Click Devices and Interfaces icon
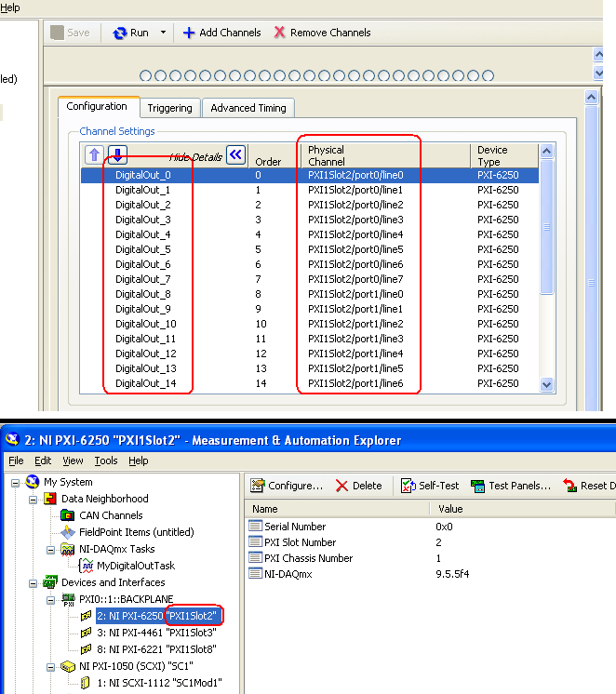 [x=50, y=582]
